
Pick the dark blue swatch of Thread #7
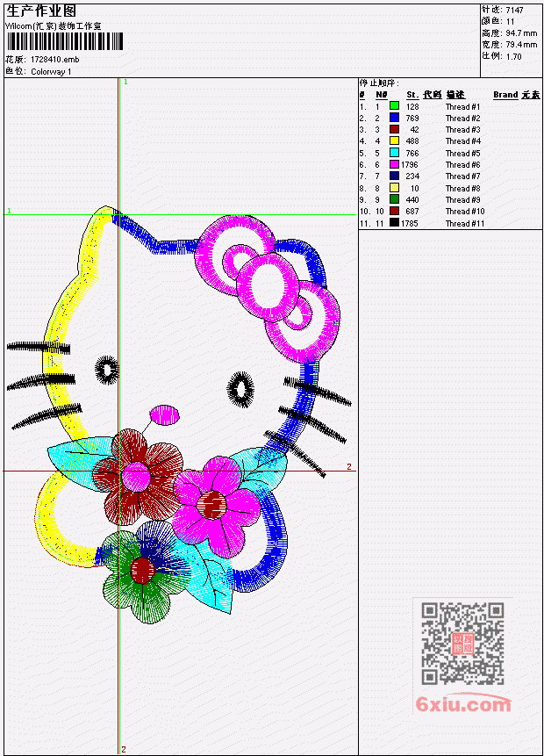pyautogui.click(x=394, y=176)
